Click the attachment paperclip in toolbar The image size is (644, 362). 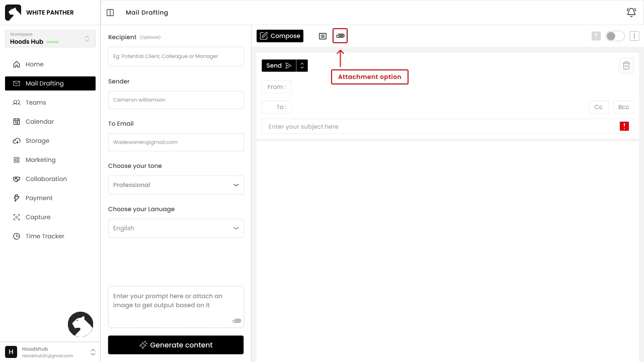pyautogui.click(x=340, y=36)
